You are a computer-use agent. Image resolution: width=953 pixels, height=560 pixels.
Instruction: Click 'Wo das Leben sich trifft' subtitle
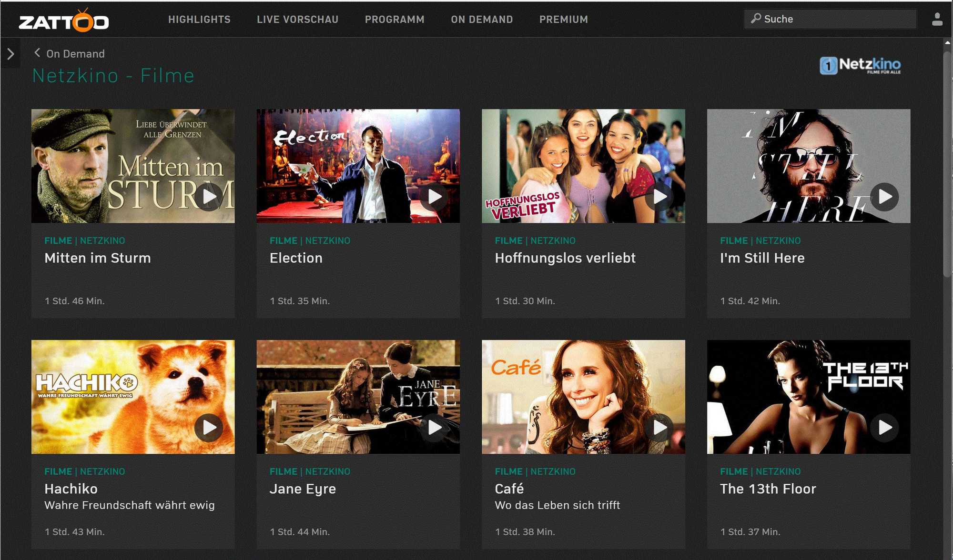pos(558,505)
